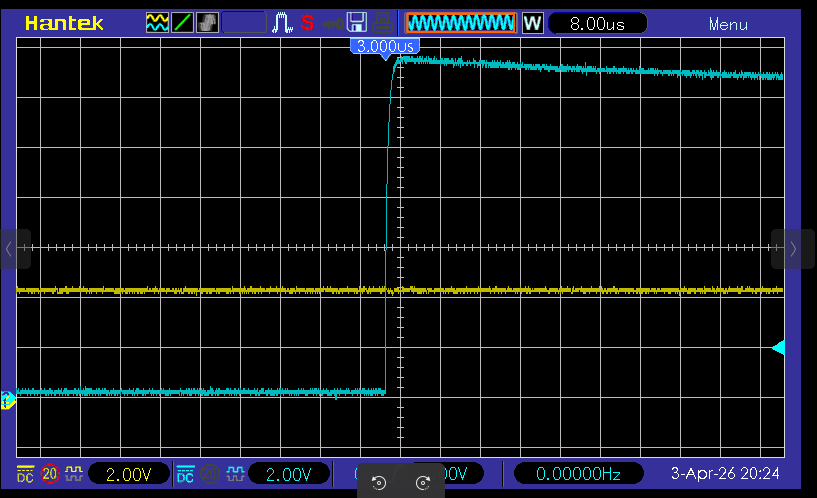Click the CH1 2.00V scale readout
This screenshot has width=817, height=498.
click(x=128, y=473)
